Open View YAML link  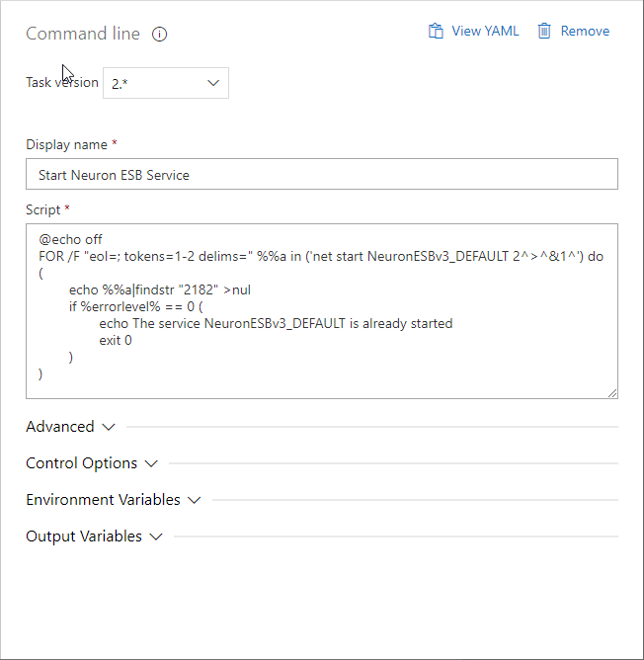[x=485, y=32]
